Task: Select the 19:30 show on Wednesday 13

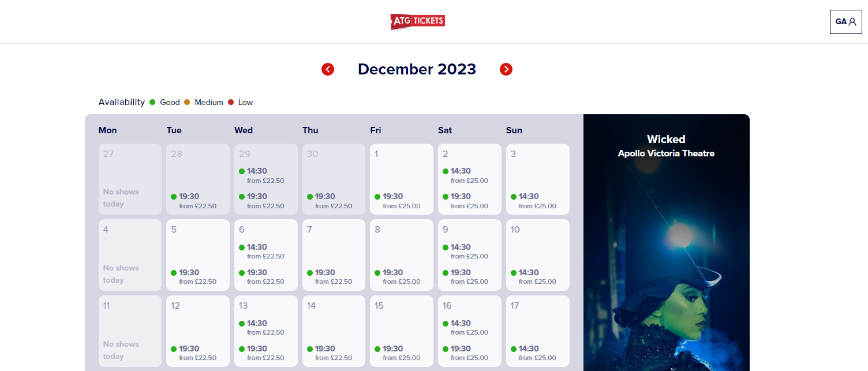Action: (261, 353)
